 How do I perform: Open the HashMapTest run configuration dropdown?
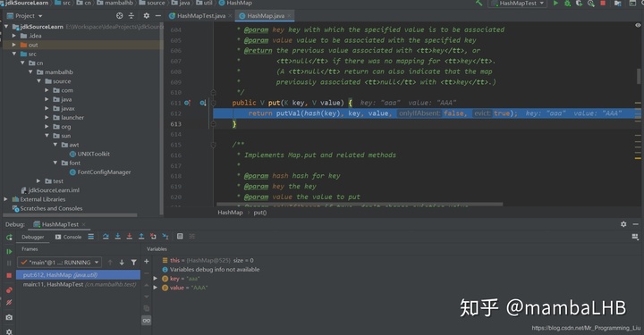coord(517,4)
